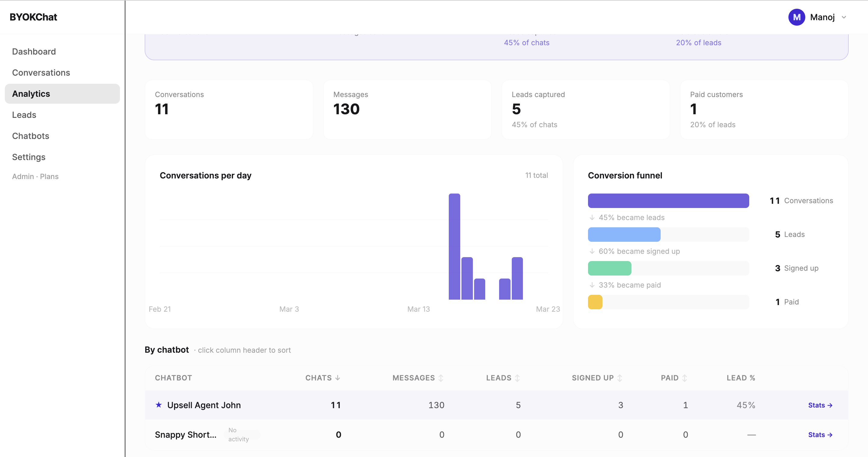
Task: Open Stats link for Upsell Agent John
Action: [x=820, y=405]
